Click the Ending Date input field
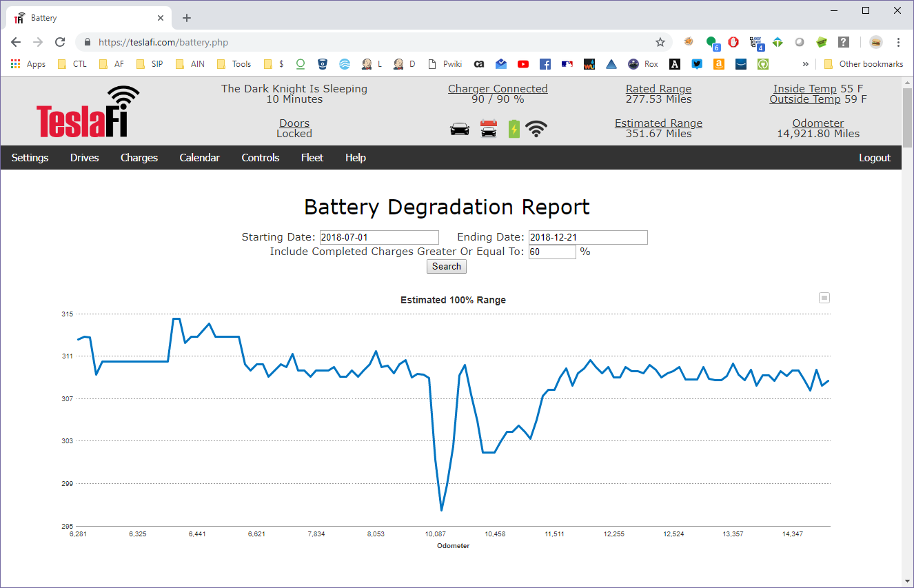 [588, 237]
